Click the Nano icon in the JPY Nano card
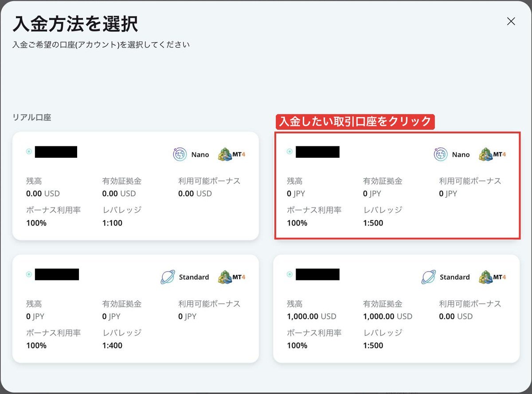Screen dimensions: 532x394 (441, 155)
